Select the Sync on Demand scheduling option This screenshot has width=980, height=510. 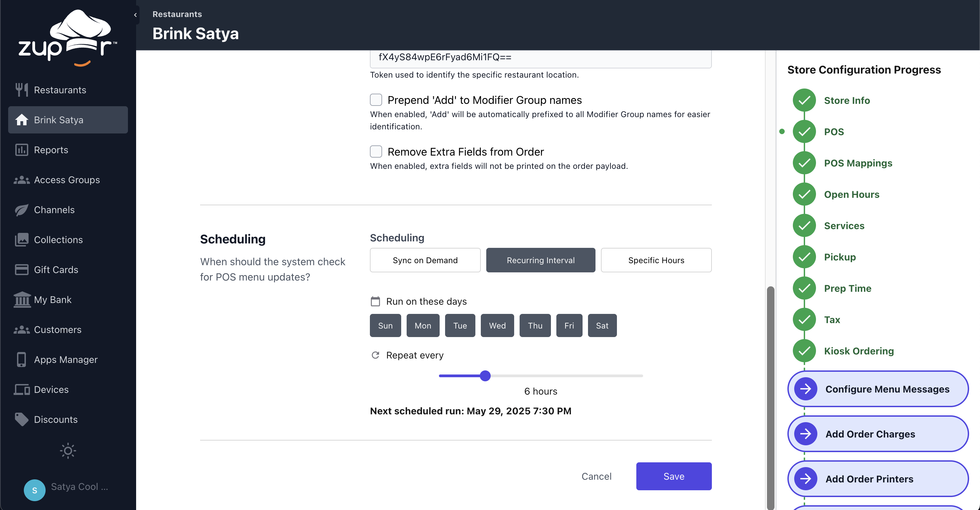425,260
